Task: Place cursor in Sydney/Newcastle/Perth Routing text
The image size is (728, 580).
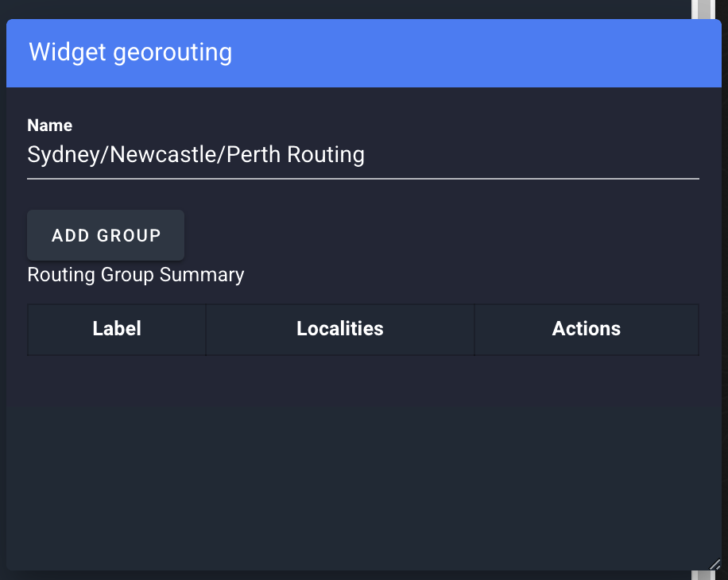Action: pyautogui.click(x=196, y=154)
